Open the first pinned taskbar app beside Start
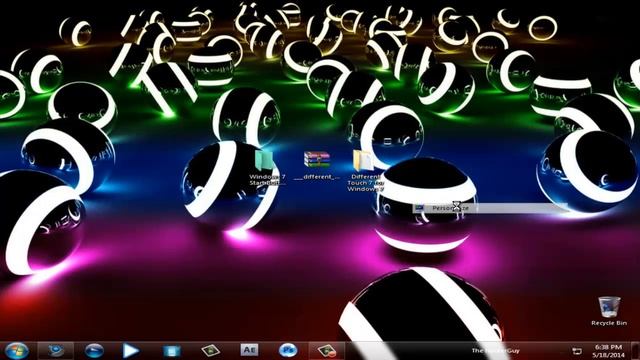Image resolution: width=640 pixels, height=360 pixels. click(55, 351)
